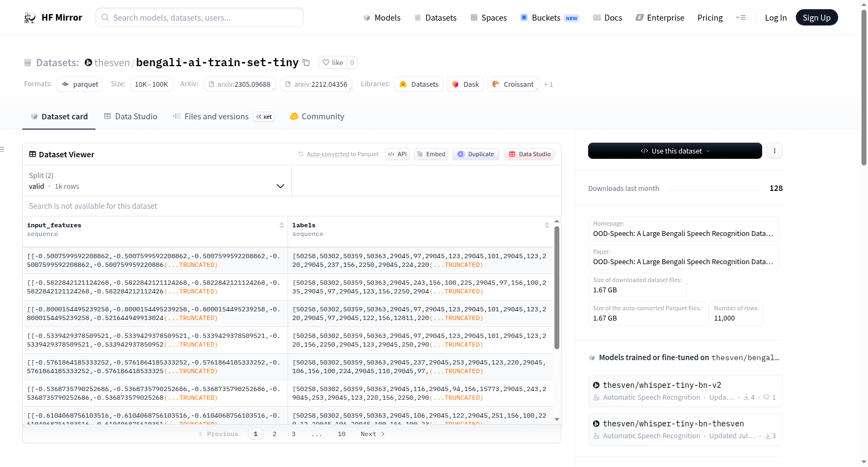Open the more options kebab menu
The image size is (868, 467).
775,151
